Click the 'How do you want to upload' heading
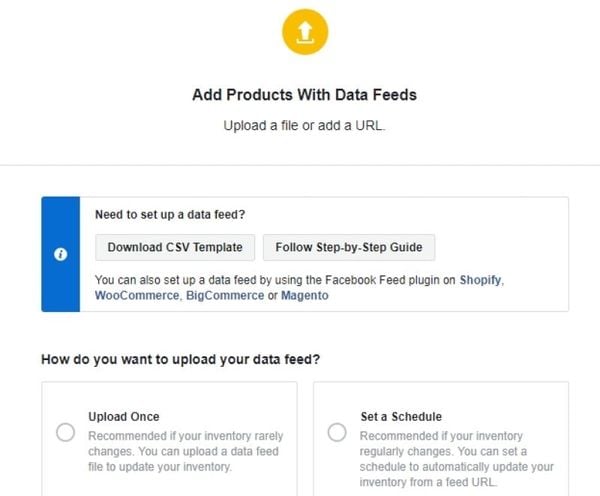Viewport: 600px width, 496px height. pos(181,359)
